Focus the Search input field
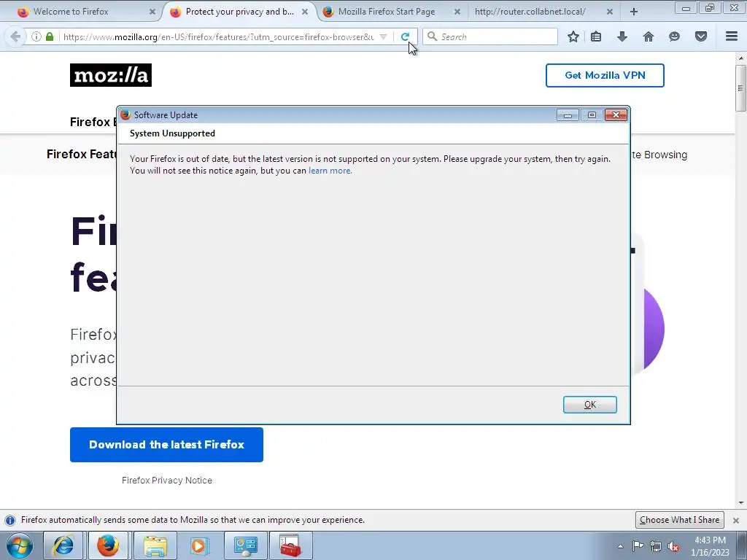Image resolution: width=747 pixels, height=560 pixels. click(491, 36)
